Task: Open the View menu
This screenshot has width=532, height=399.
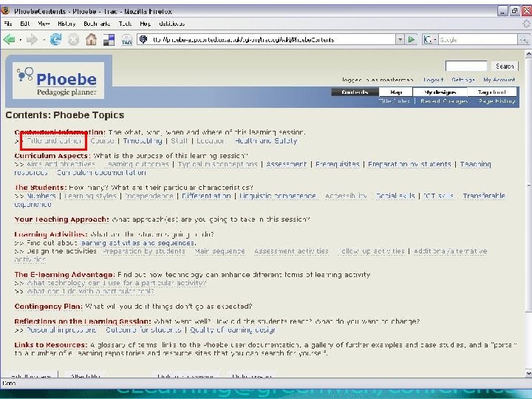Action: pyautogui.click(x=44, y=24)
